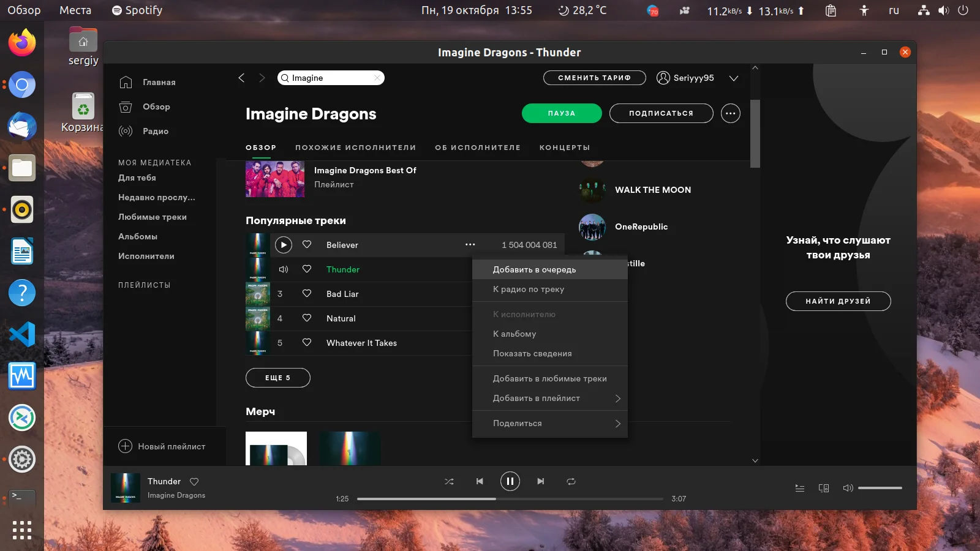Image resolution: width=980 pixels, height=551 pixels.
Task: Pause playback in the bottom bar
Action: point(510,481)
